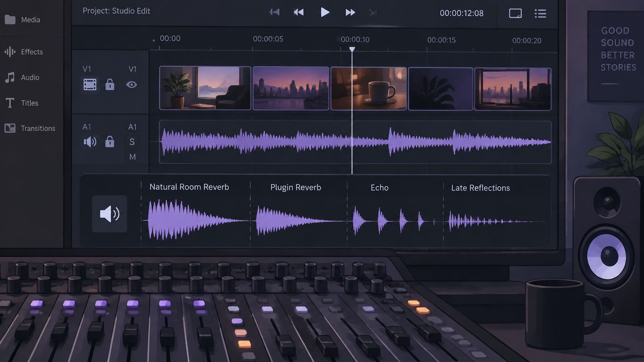Click the 00:00:20 mark on the ruler
Image resolution: width=644 pixels, height=362 pixels.
(x=527, y=40)
